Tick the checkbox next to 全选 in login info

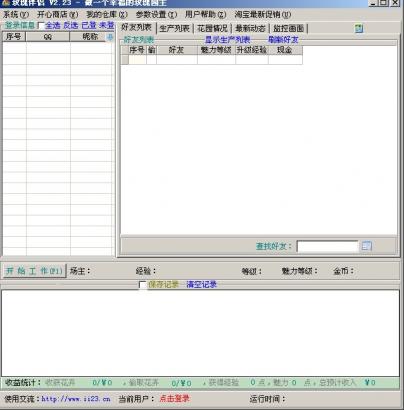41,26
